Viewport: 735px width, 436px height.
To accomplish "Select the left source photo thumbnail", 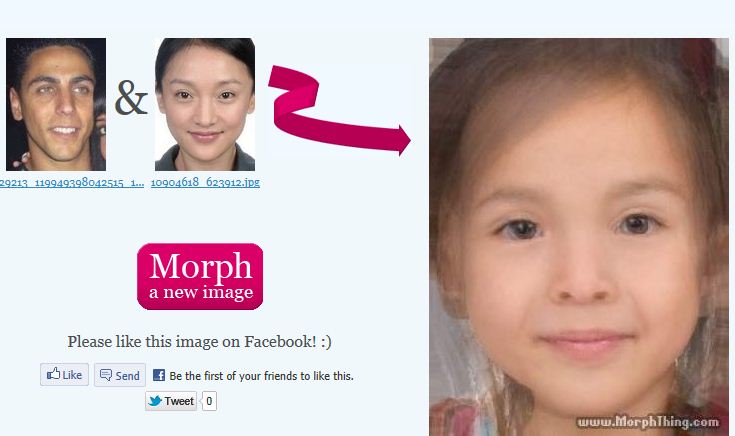I will 56,105.
